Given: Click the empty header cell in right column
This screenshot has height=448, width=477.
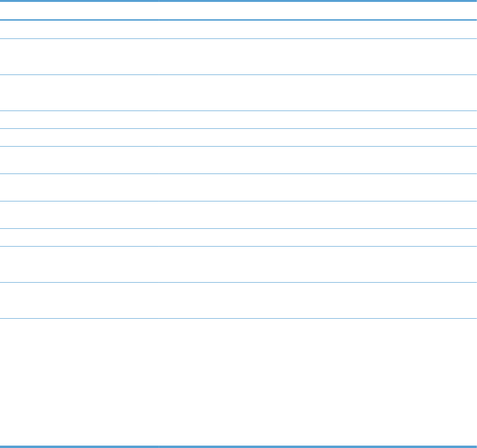Looking at the screenshot, I should (x=318, y=11).
